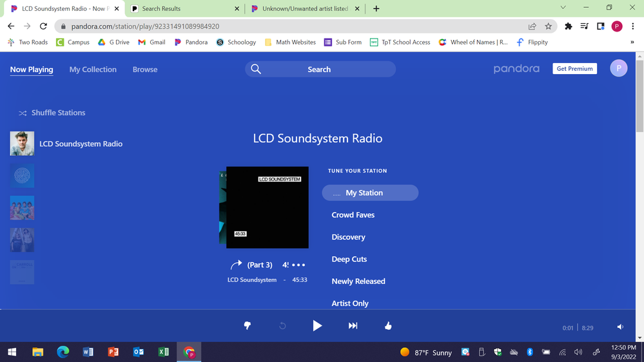This screenshot has height=362, width=644.
Task: Open the My Collection tab
Action: pyautogui.click(x=93, y=70)
